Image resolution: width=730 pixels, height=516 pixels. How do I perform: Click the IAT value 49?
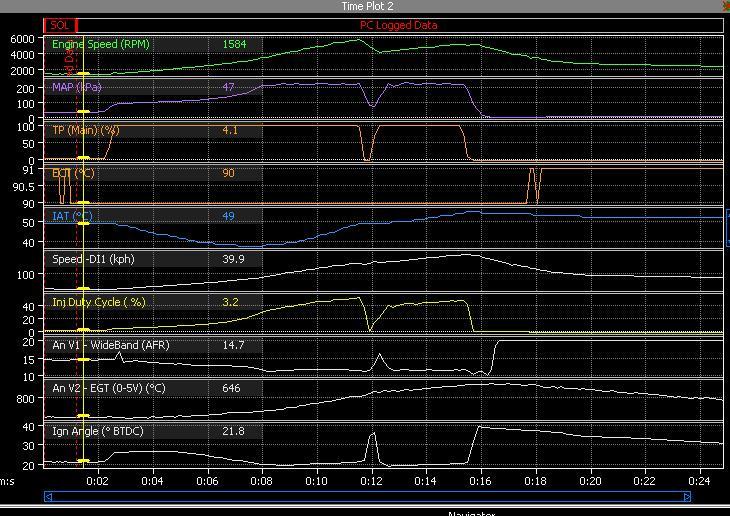pos(228,216)
